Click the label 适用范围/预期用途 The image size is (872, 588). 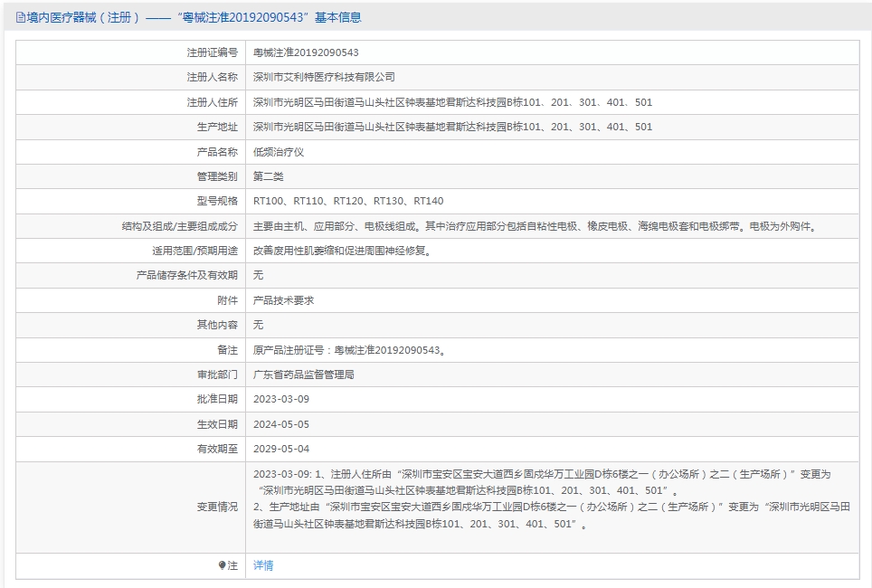(194, 251)
